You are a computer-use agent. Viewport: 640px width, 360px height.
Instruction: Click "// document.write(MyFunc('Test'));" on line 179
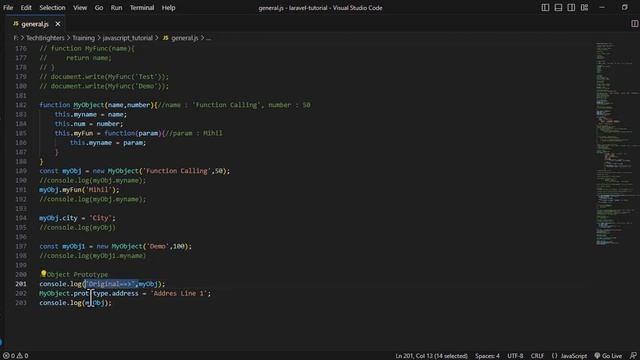pyautogui.click(x=104, y=76)
